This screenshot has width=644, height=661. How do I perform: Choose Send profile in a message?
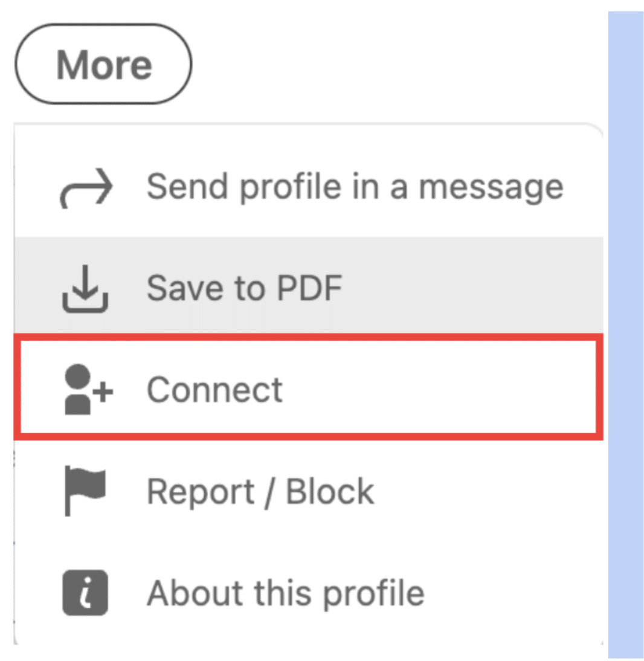click(x=302, y=184)
